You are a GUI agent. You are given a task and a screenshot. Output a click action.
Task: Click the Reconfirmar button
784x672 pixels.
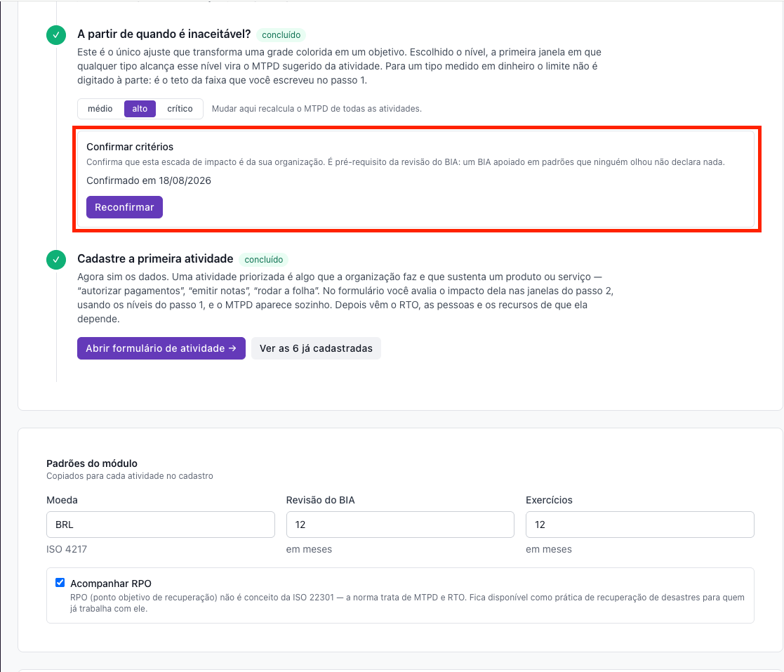pyautogui.click(x=124, y=207)
